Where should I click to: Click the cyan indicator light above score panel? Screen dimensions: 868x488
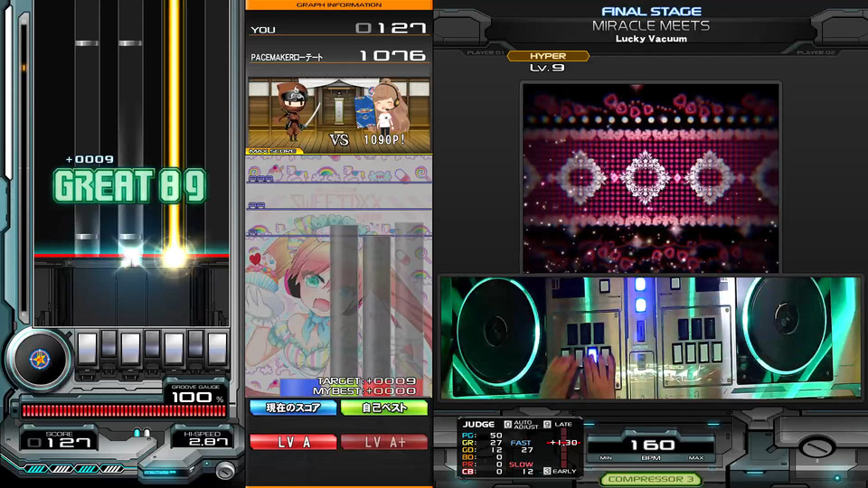137,432
